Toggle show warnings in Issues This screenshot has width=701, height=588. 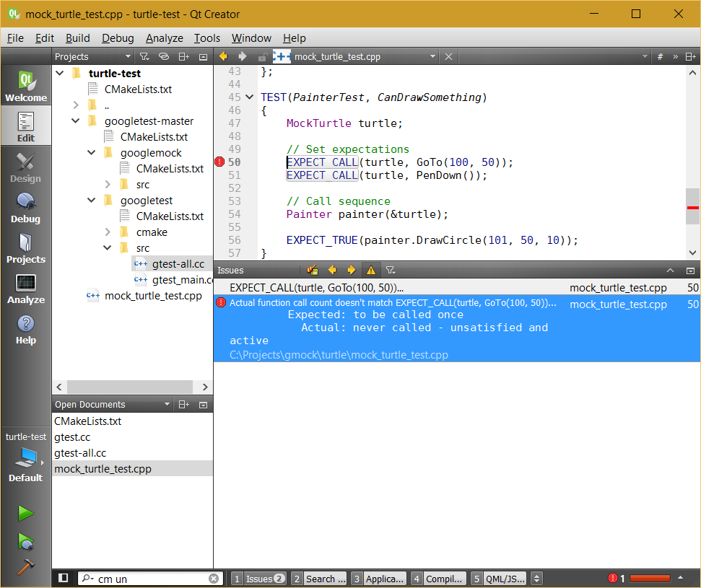pos(371,270)
